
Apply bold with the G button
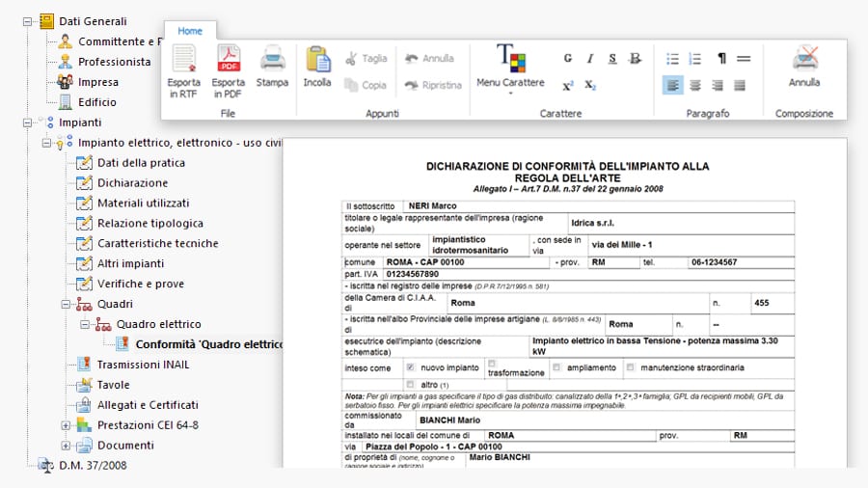pyautogui.click(x=568, y=59)
